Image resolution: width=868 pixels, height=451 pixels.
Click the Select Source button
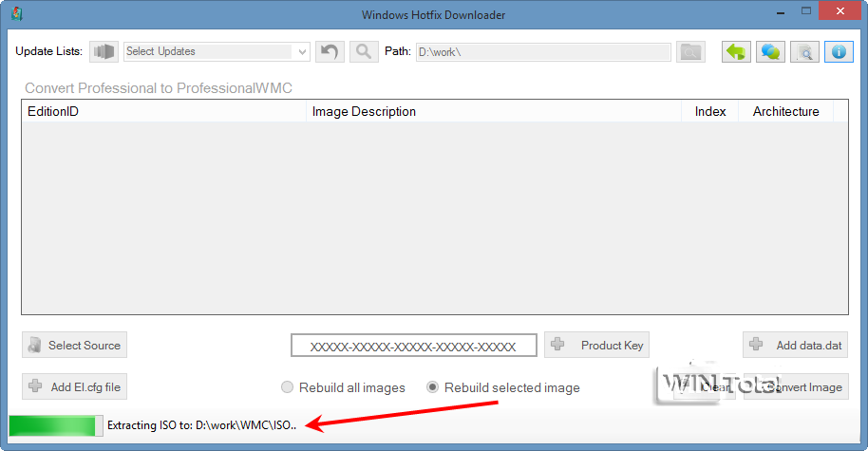click(x=75, y=345)
